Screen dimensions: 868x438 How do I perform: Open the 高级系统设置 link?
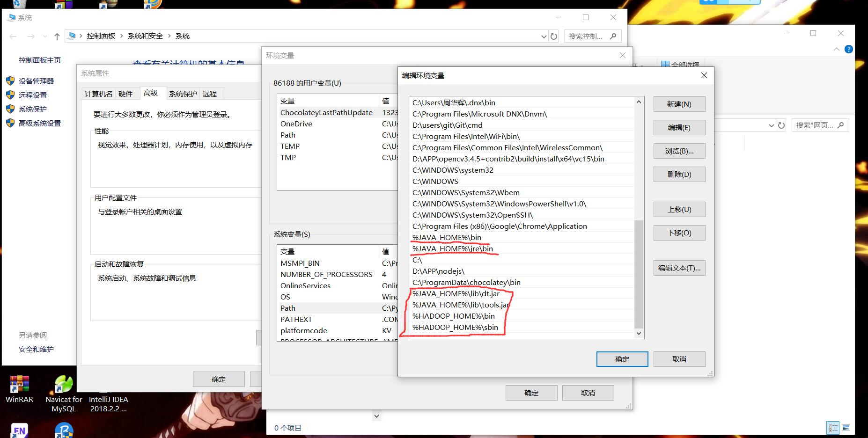pyautogui.click(x=40, y=123)
